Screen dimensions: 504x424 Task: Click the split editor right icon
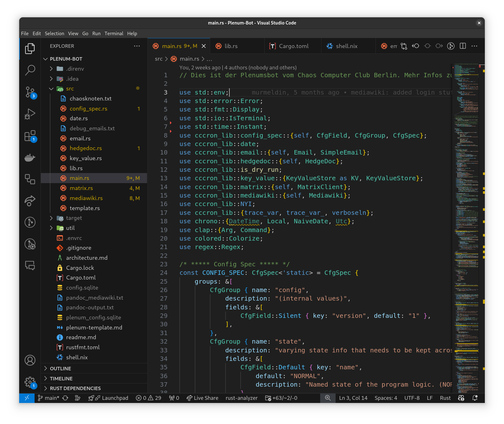click(x=463, y=46)
